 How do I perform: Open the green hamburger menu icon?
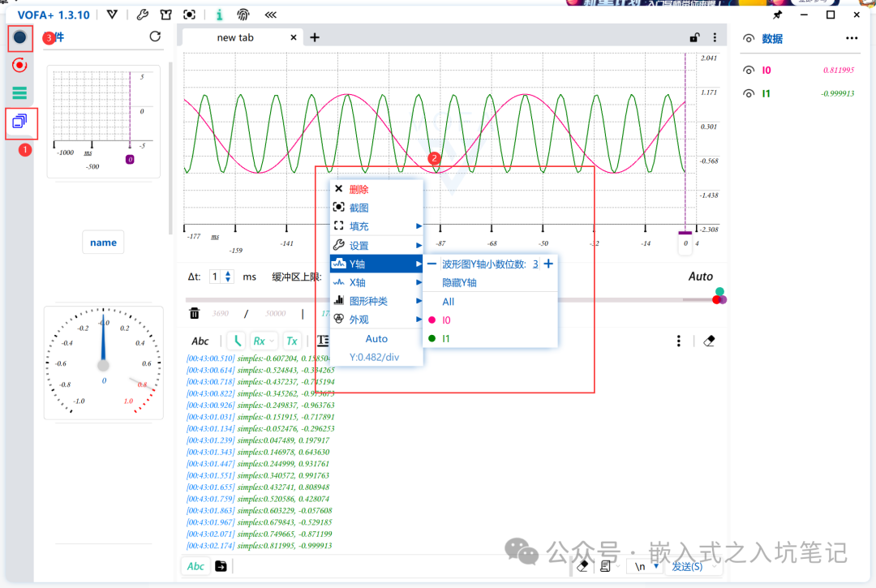coord(19,92)
